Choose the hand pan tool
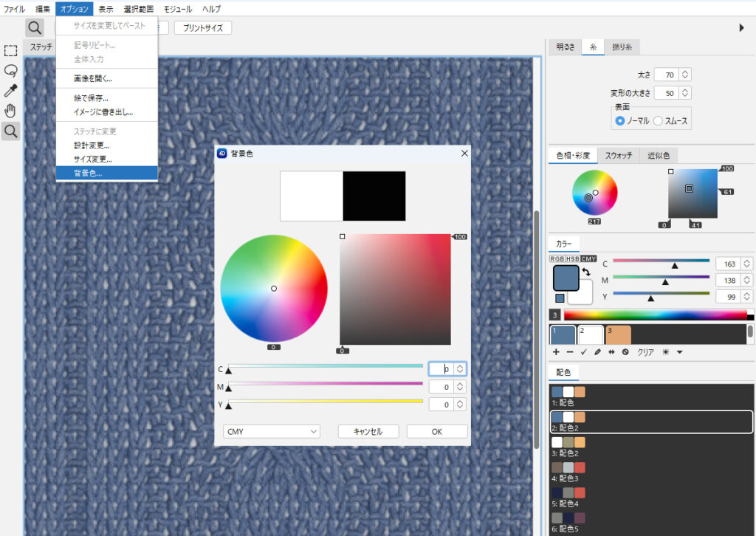Viewport: 756px width, 536px height. 10,111
